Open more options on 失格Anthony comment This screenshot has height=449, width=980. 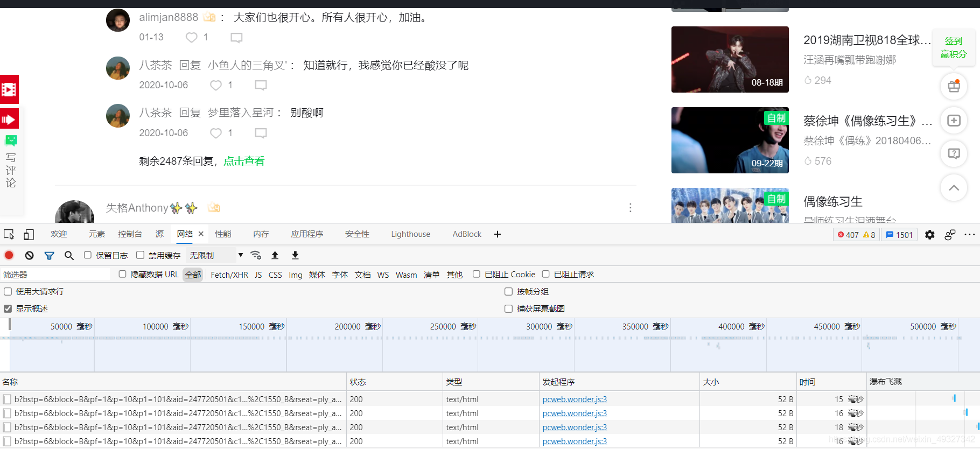click(x=630, y=208)
